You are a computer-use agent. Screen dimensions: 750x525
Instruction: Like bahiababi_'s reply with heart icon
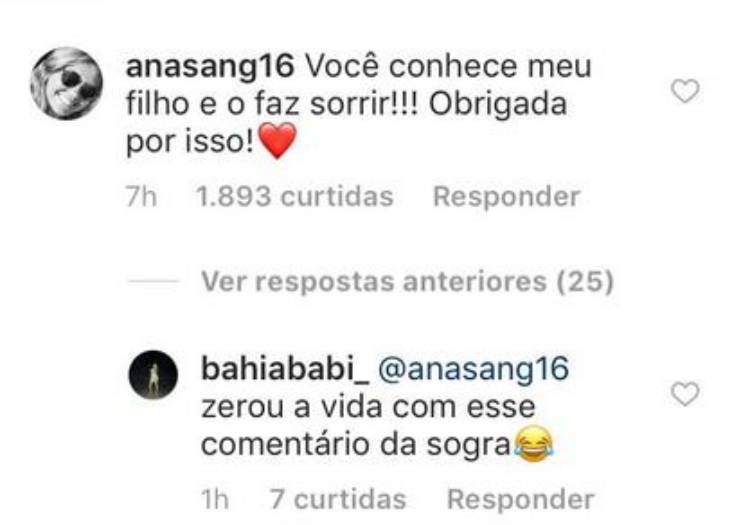point(685,394)
